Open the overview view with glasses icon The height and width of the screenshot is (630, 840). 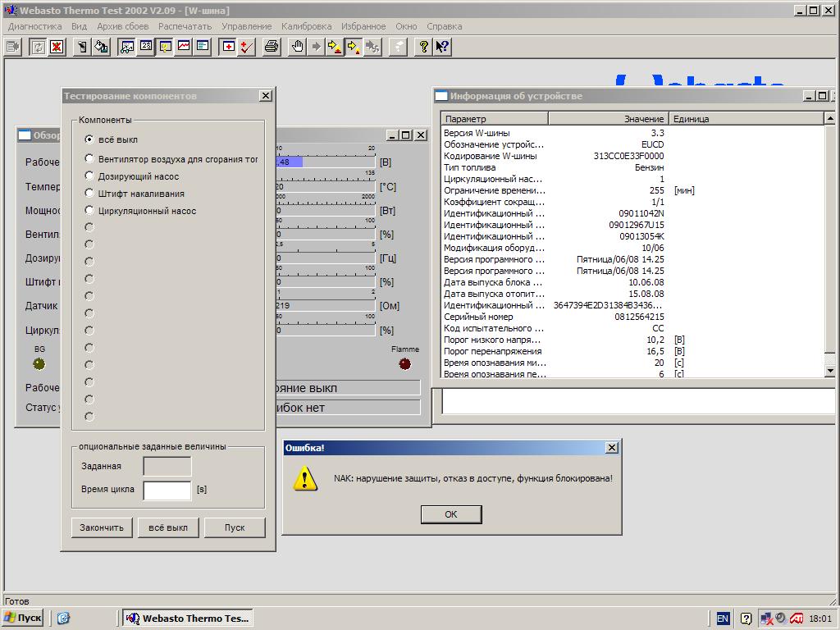[127, 47]
